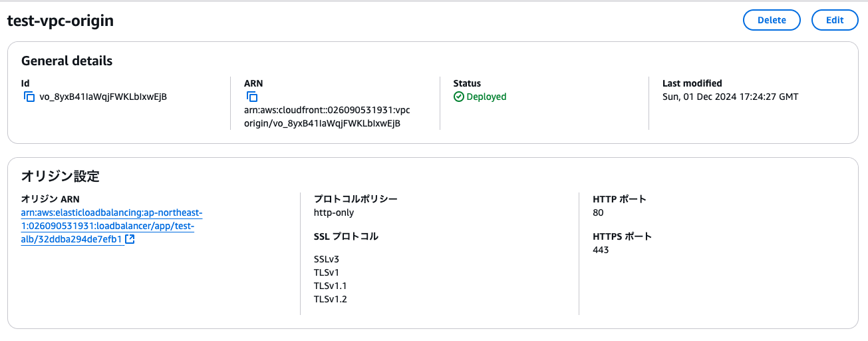Click the SSLv3 protocol entry
868x341 pixels.
click(327, 259)
